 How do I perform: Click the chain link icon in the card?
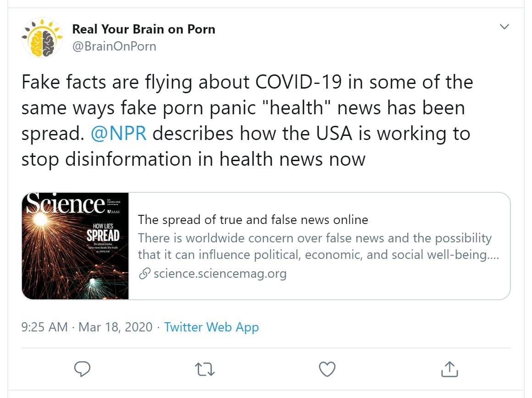click(x=144, y=274)
